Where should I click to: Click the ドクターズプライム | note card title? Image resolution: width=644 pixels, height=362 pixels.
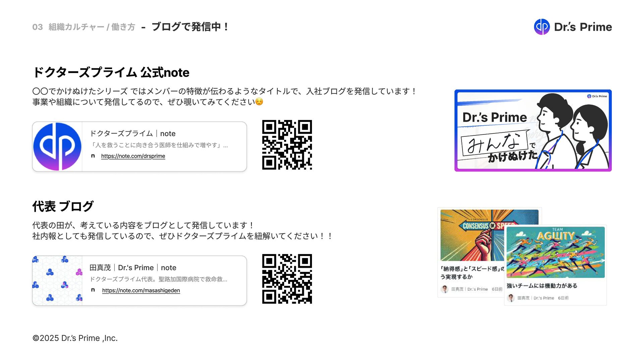tap(132, 133)
